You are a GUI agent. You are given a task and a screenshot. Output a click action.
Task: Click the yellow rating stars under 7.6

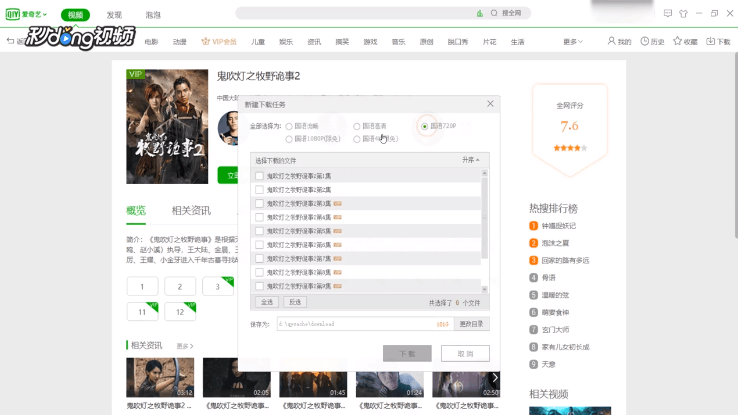[570, 148]
